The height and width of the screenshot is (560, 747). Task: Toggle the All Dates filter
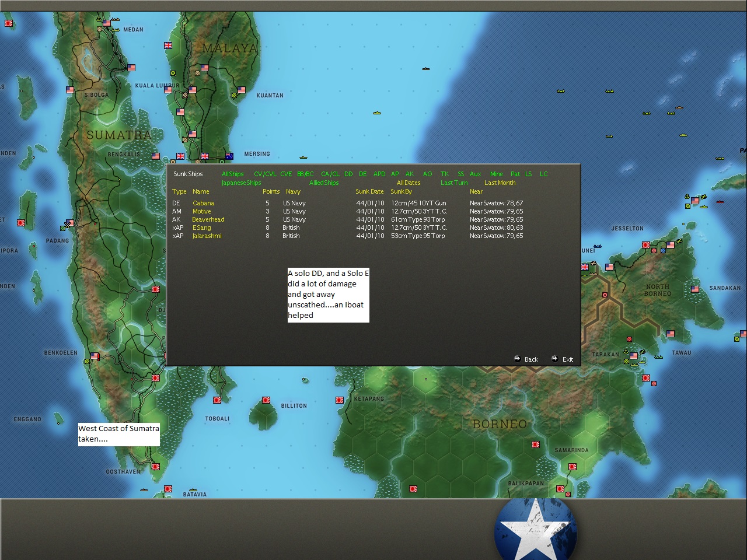tap(409, 183)
